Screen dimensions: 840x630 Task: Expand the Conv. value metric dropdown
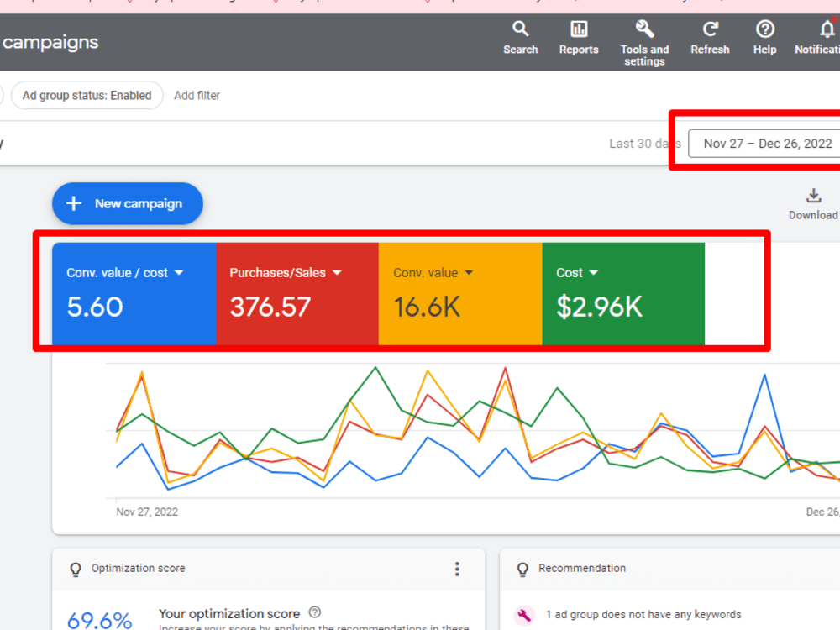(469, 273)
